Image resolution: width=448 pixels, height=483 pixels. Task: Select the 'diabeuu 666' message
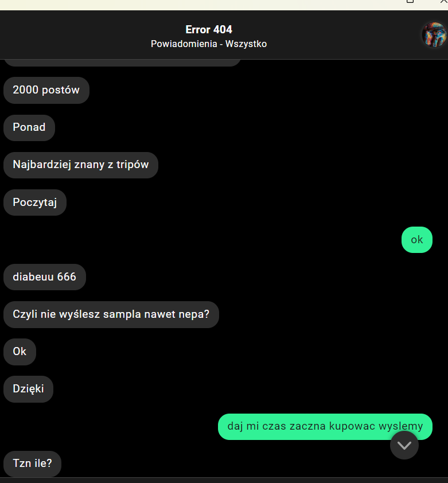point(45,277)
